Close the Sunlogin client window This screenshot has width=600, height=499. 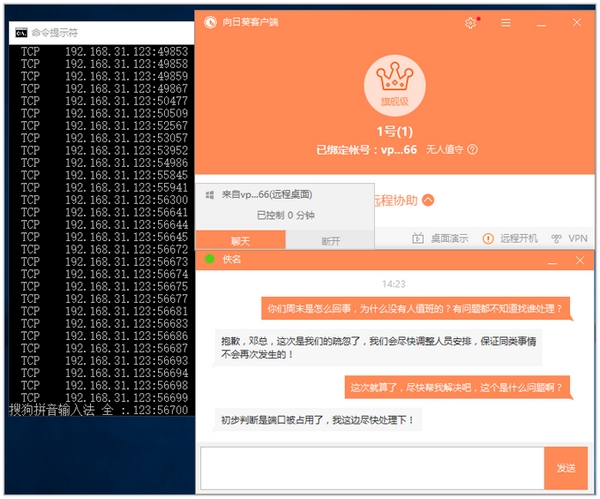577,23
